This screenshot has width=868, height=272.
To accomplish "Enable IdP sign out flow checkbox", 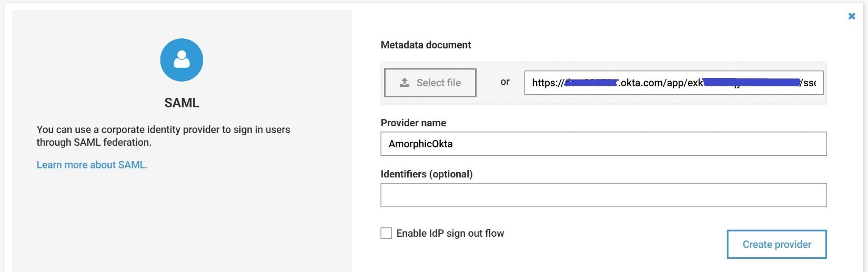I will click(x=386, y=233).
